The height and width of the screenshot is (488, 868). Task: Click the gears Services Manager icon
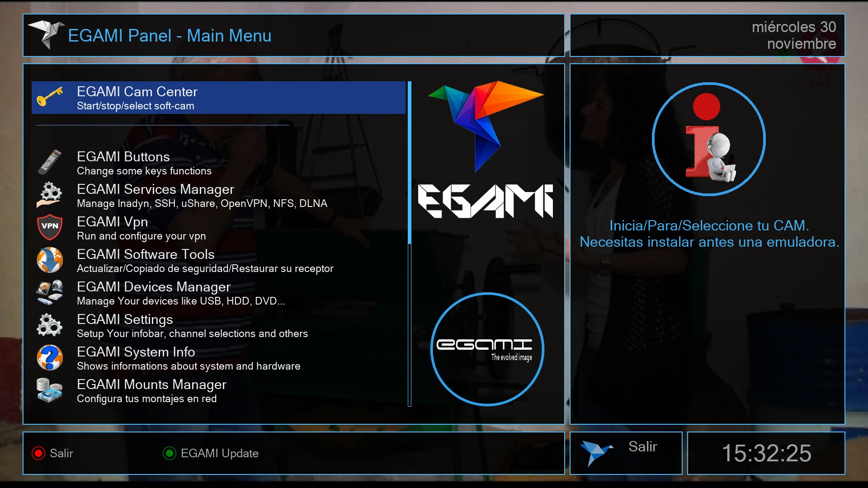pos(49,195)
